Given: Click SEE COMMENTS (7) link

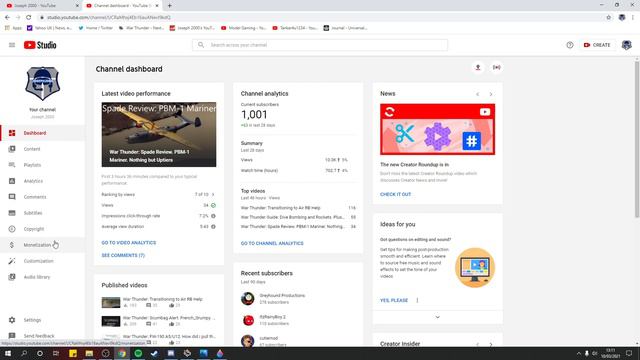Looking at the screenshot, I should (123, 256).
